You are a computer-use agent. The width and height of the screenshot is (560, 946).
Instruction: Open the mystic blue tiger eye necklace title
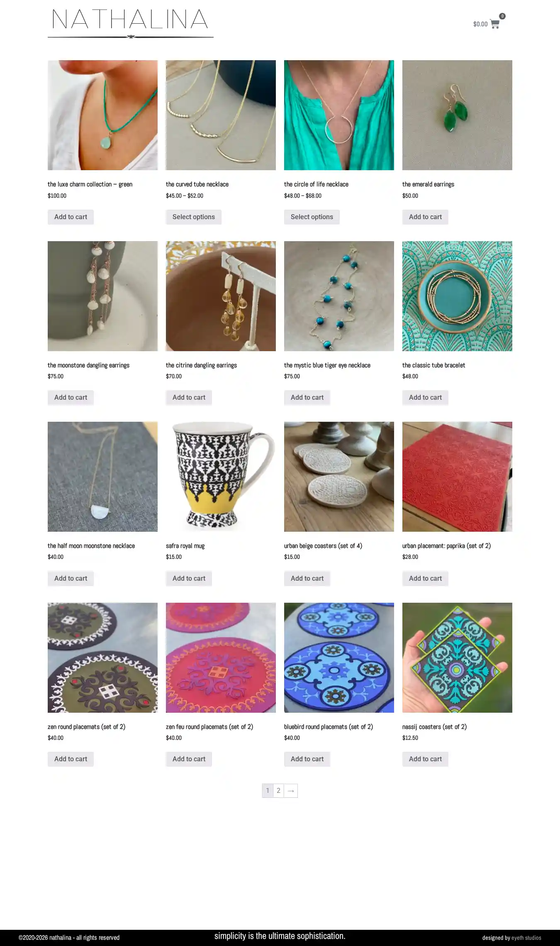click(x=327, y=365)
